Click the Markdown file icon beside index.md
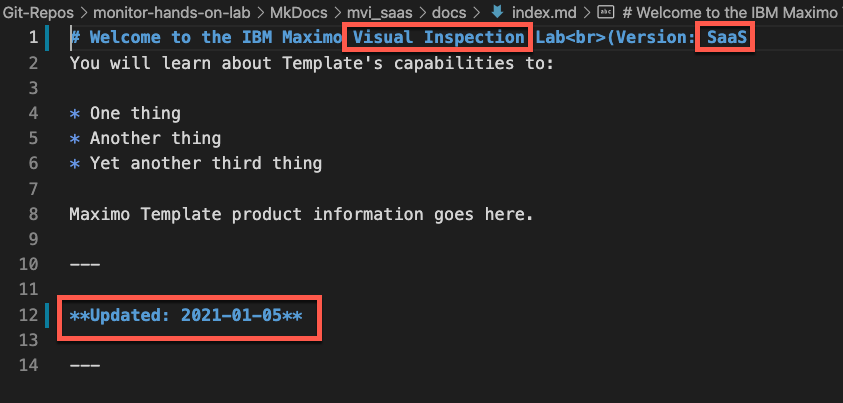This screenshot has height=403, width=843. point(497,12)
